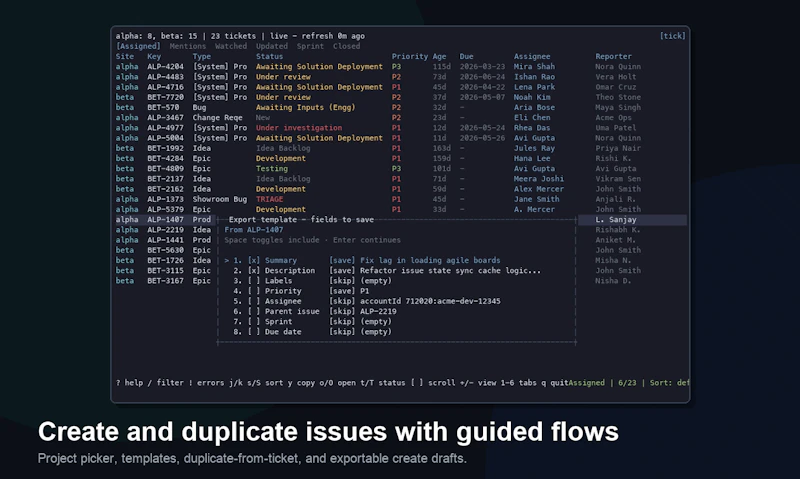
Task: Select ticket BET-3115
Action: point(165,271)
